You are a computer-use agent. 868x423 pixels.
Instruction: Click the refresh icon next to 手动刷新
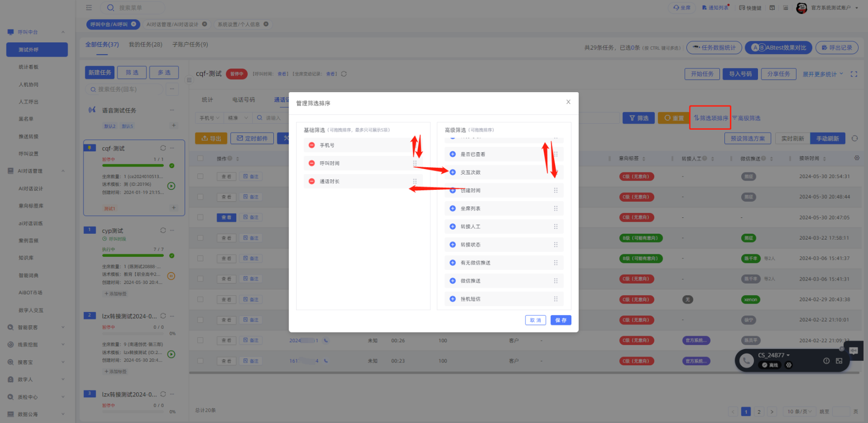[855, 139]
